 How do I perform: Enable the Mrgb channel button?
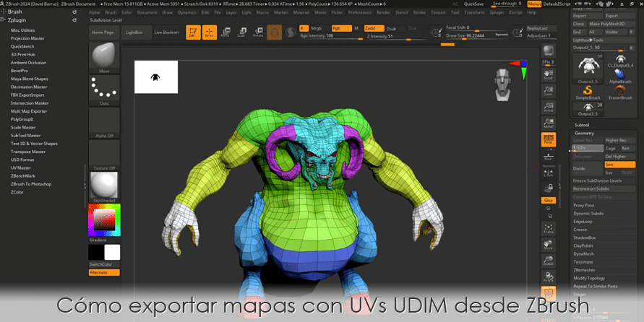pyautogui.click(x=317, y=28)
